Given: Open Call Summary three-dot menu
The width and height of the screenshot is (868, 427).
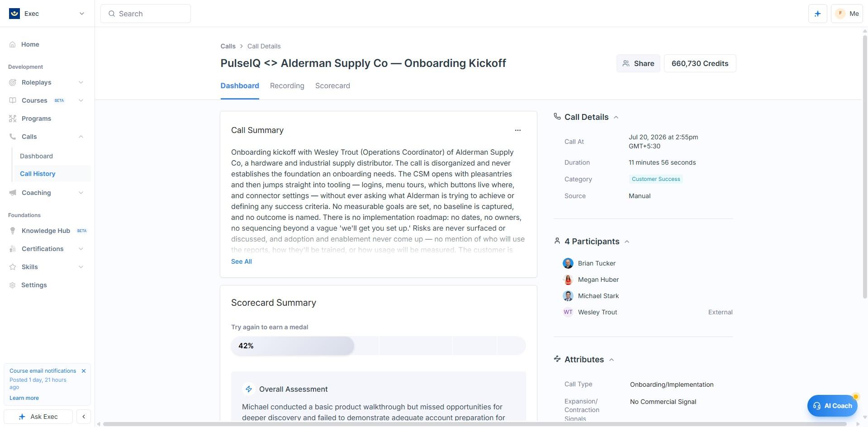Looking at the screenshot, I should tap(518, 130).
